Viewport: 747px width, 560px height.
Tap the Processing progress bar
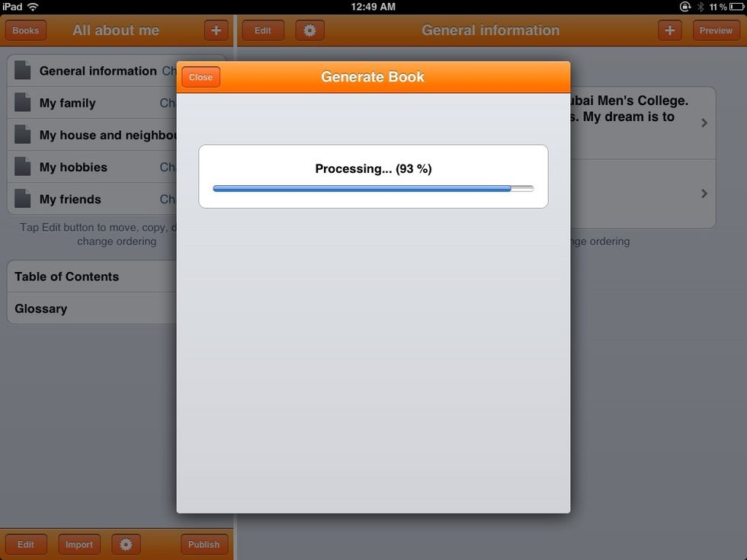373,188
